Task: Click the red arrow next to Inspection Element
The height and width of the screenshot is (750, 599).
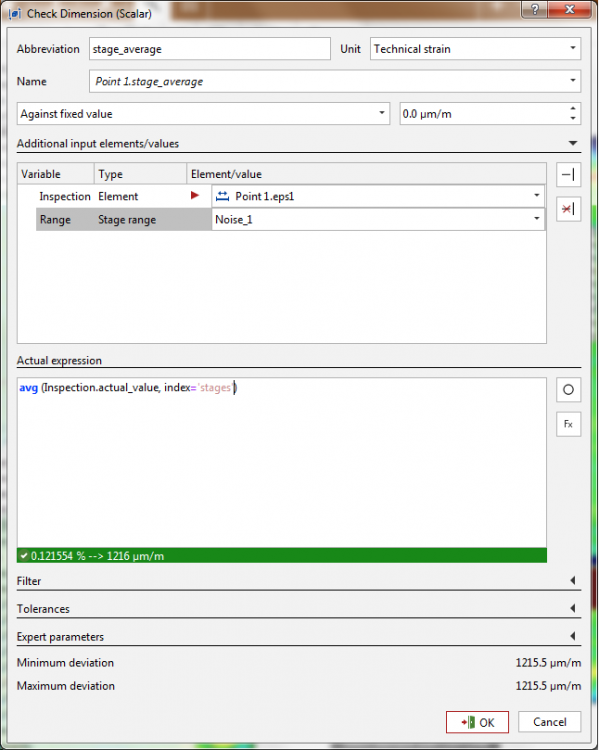Action: point(195,195)
